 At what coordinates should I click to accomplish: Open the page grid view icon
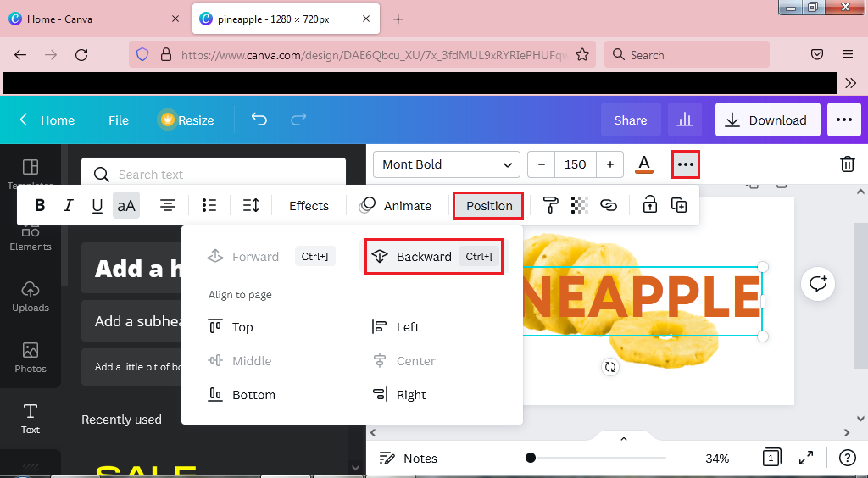click(x=771, y=458)
